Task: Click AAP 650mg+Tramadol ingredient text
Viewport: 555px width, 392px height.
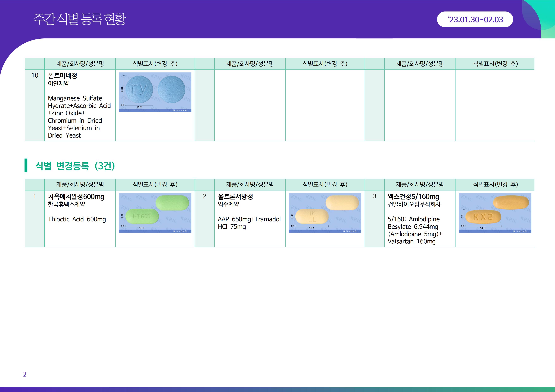Action: (x=249, y=219)
